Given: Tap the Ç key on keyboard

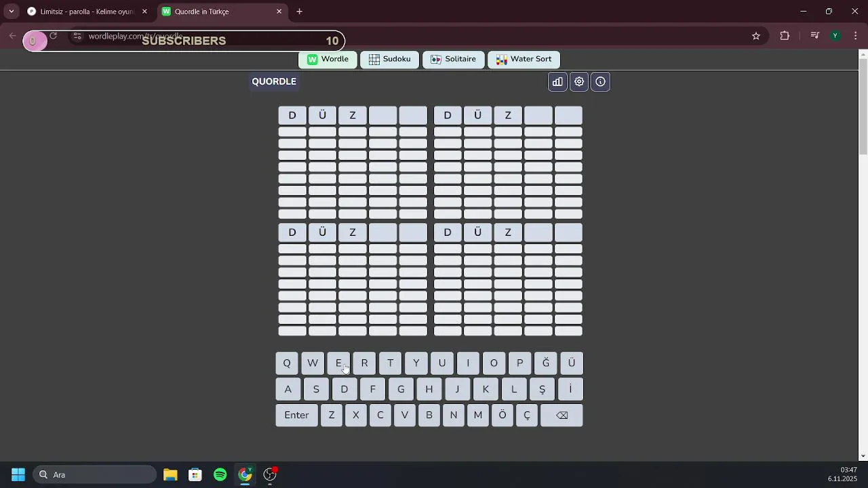Looking at the screenshot, I should pyautogui.click(x=527, y=415).
